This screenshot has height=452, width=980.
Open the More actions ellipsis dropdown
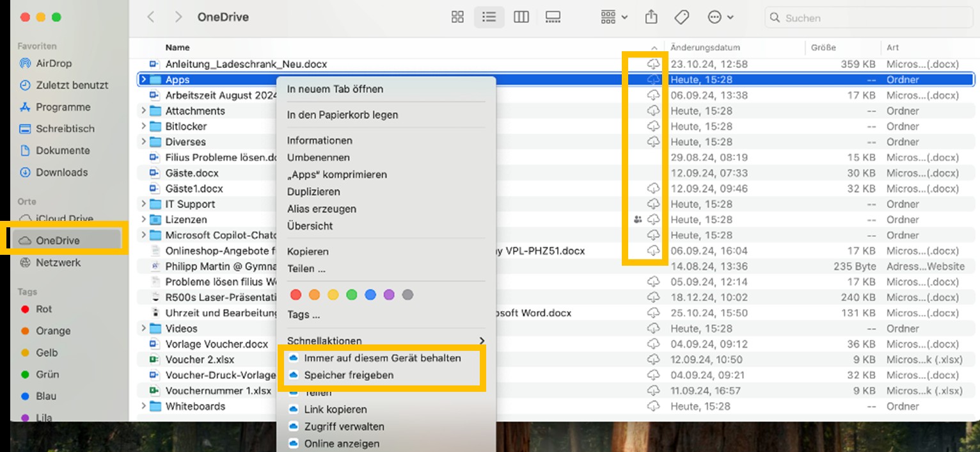point(720,18)
